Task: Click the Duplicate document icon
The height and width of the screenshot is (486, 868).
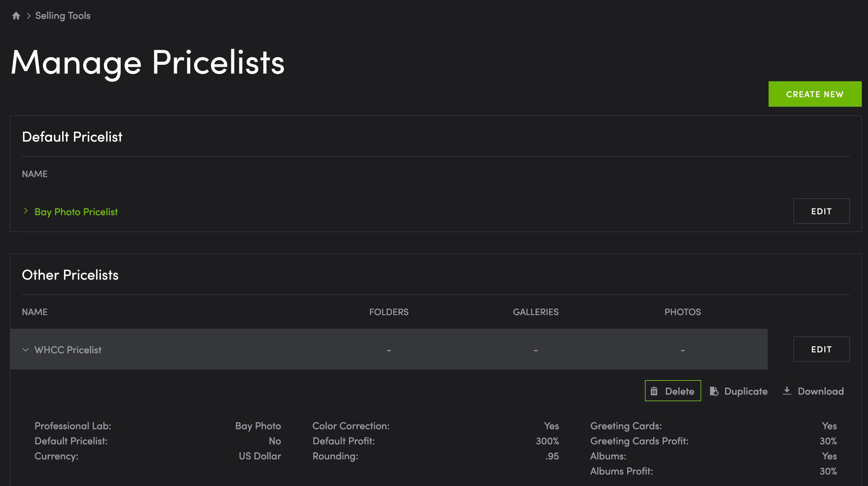Action: [x=714, y=391]
